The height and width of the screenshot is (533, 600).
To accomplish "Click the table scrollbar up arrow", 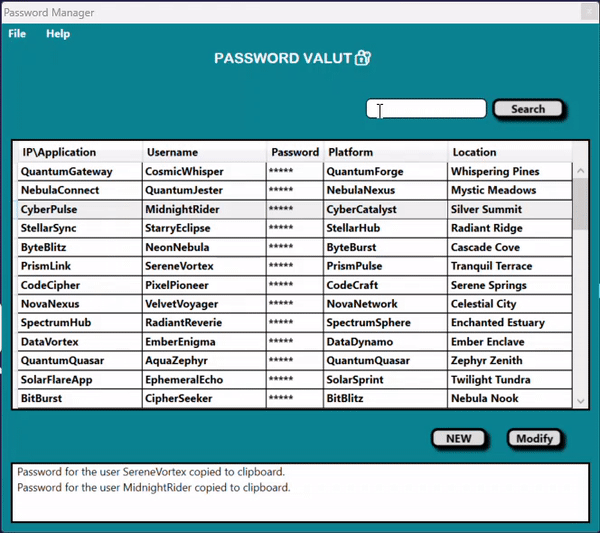I will click(x=580, y=171).
